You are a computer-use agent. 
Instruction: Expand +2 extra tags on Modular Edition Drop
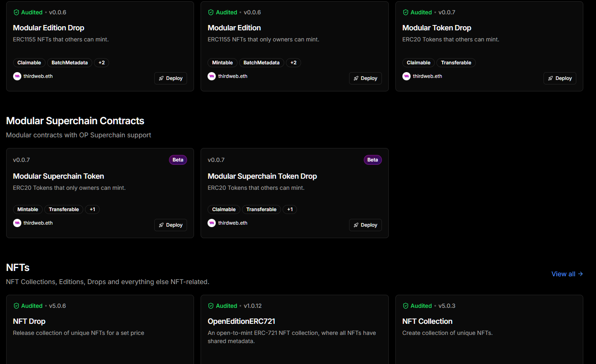coord(101,63)
